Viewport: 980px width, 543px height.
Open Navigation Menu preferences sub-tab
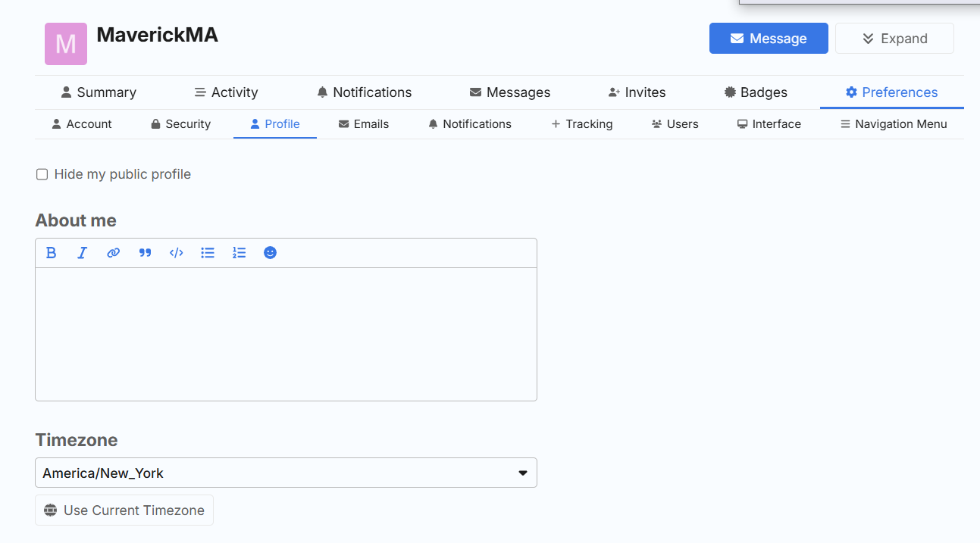point(894,124)
